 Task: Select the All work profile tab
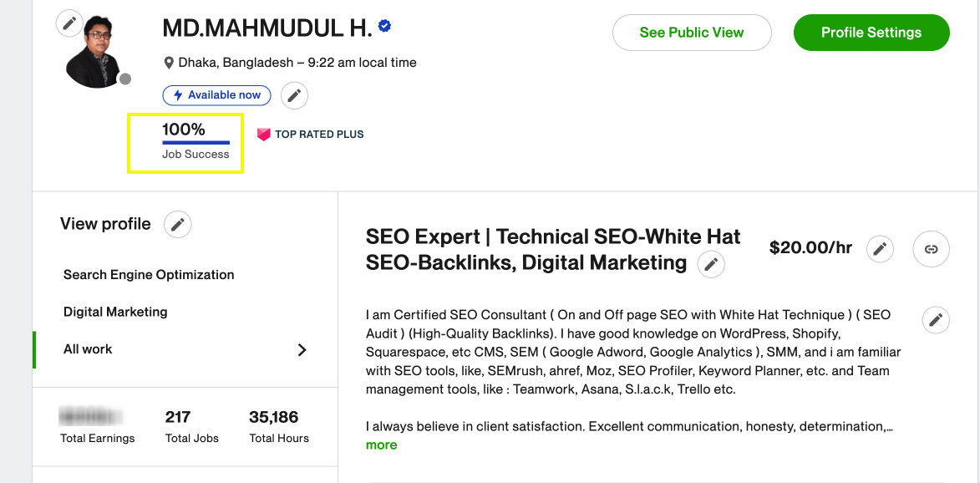(x=185, y=350)
